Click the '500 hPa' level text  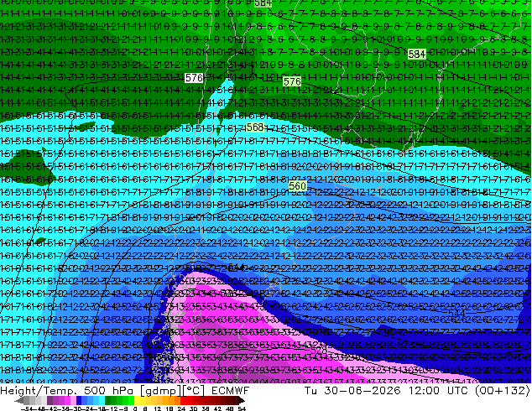(x=108, y=391)
